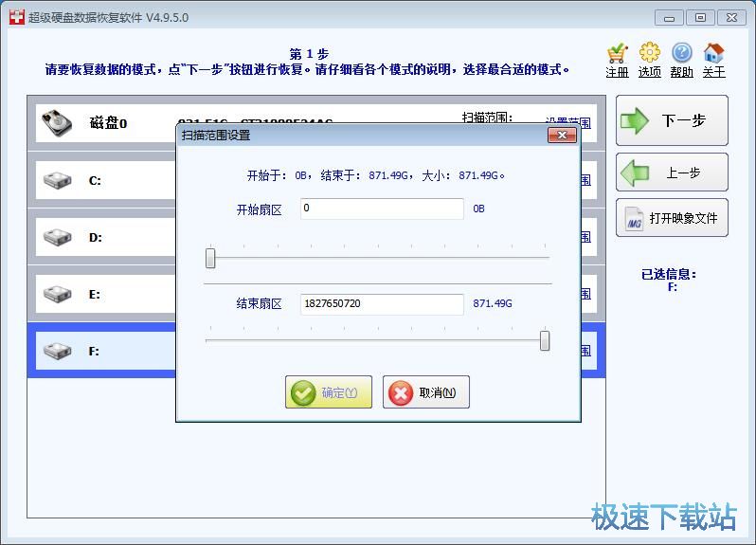Click the red cross app icon in title bar
Image resolution: width=756 pixels, height=545 pixels.
tap(17, 17)
